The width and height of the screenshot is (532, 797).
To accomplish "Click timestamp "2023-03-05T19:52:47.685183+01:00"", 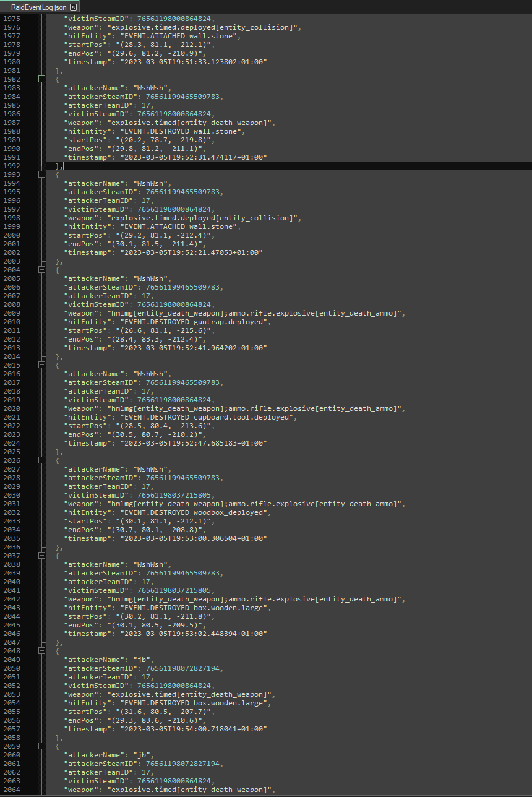I will [x=194, y=443].
